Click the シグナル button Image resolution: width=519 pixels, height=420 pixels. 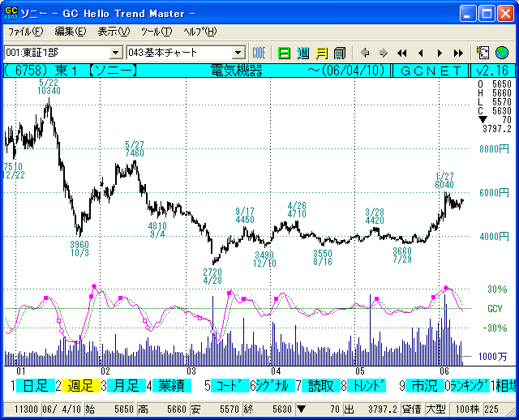[x=276, y=386]
